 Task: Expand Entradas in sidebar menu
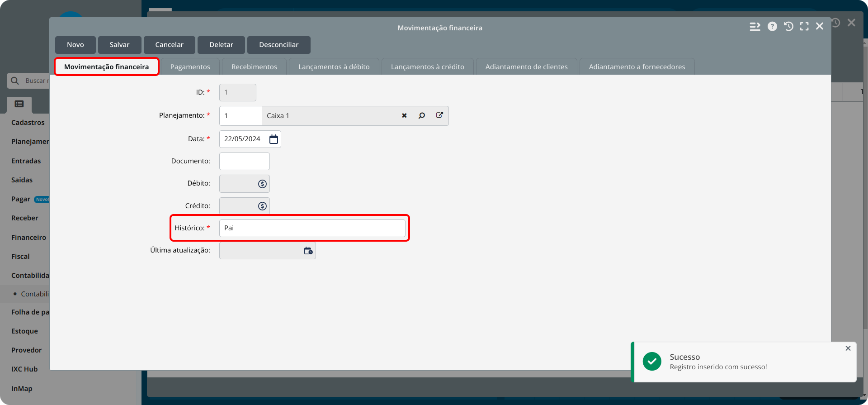pos(26,161)
